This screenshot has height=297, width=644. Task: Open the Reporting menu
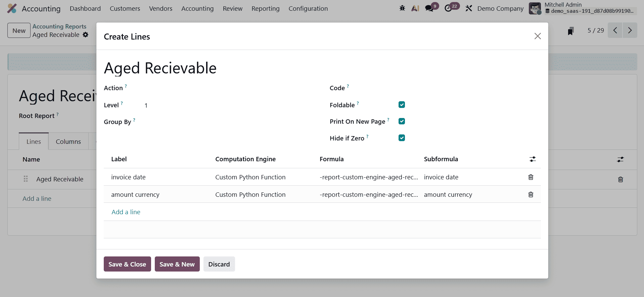click(265, 8)
